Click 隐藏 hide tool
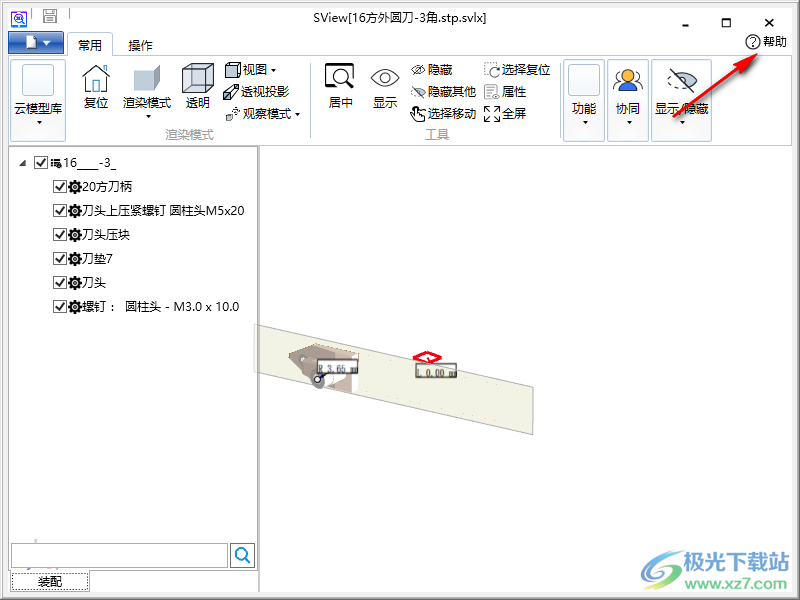 tap(432, 69)
